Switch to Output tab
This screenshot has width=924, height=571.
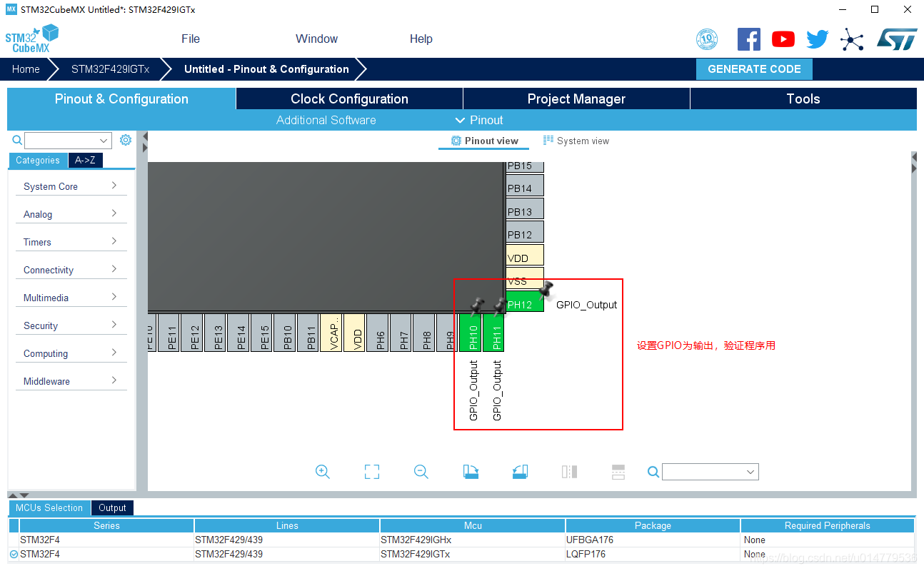(x=112, y=508)
